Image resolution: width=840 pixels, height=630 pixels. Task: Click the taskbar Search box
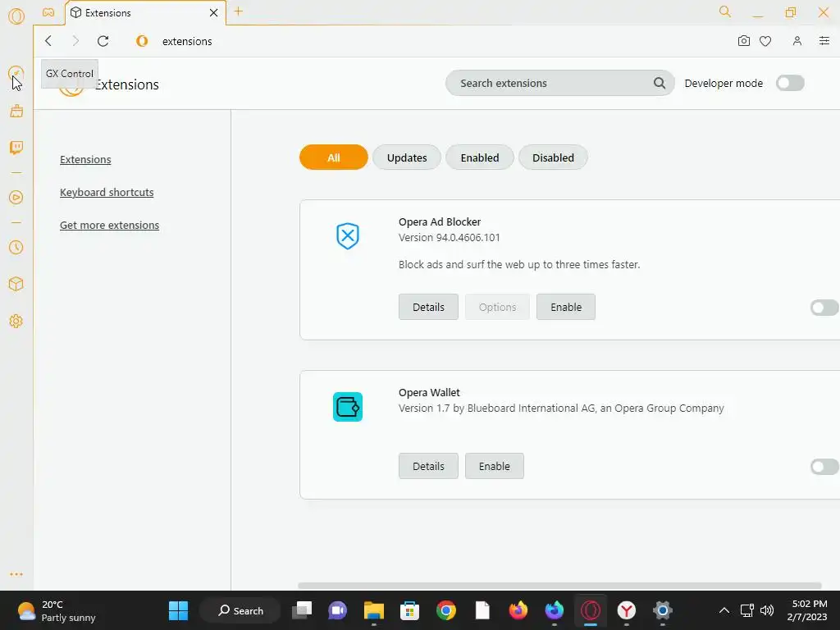240,610
